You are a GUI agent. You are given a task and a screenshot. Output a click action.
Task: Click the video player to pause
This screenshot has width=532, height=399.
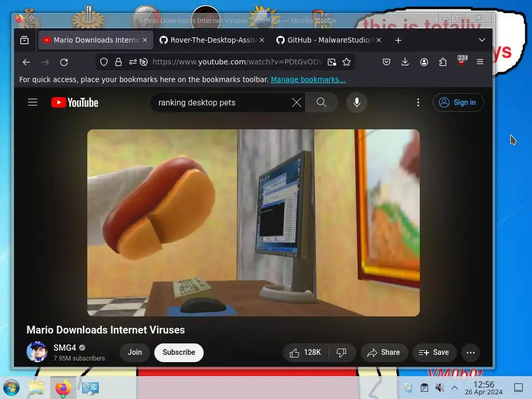click(253, 222)
